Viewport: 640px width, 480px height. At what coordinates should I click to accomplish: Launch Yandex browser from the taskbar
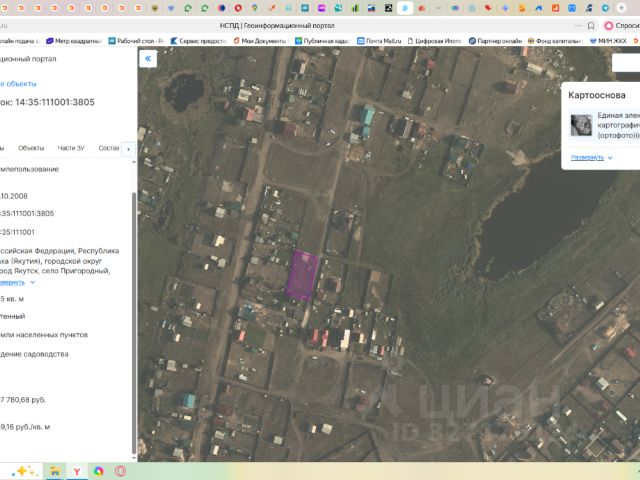coord(76,471)
